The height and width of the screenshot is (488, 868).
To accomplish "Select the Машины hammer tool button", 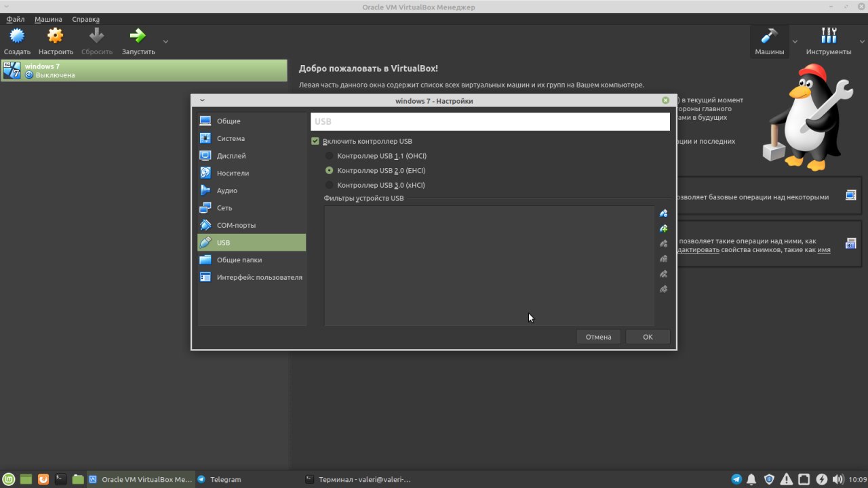I will point(770,41).
